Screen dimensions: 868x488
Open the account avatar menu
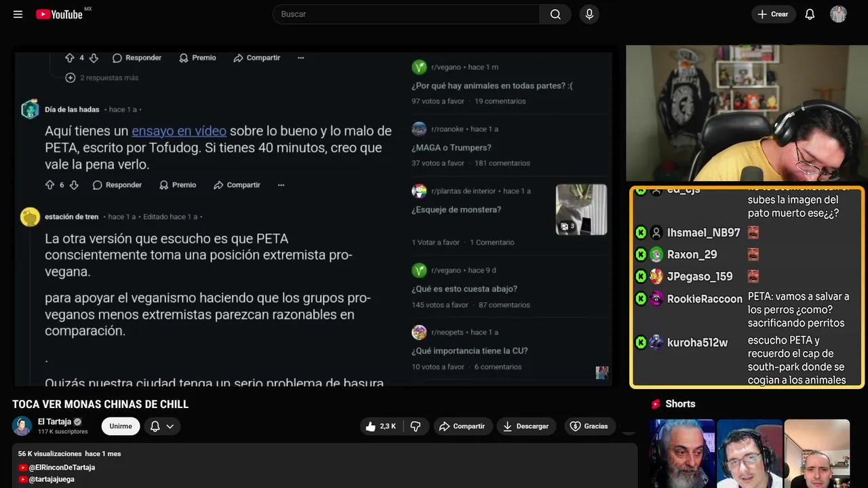(838, 14)
